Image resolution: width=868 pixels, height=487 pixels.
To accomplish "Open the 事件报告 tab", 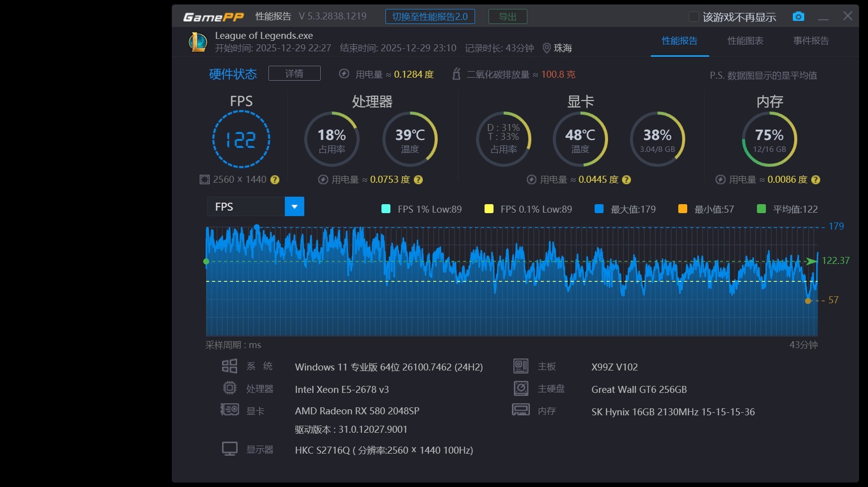I will pos(811,41).
